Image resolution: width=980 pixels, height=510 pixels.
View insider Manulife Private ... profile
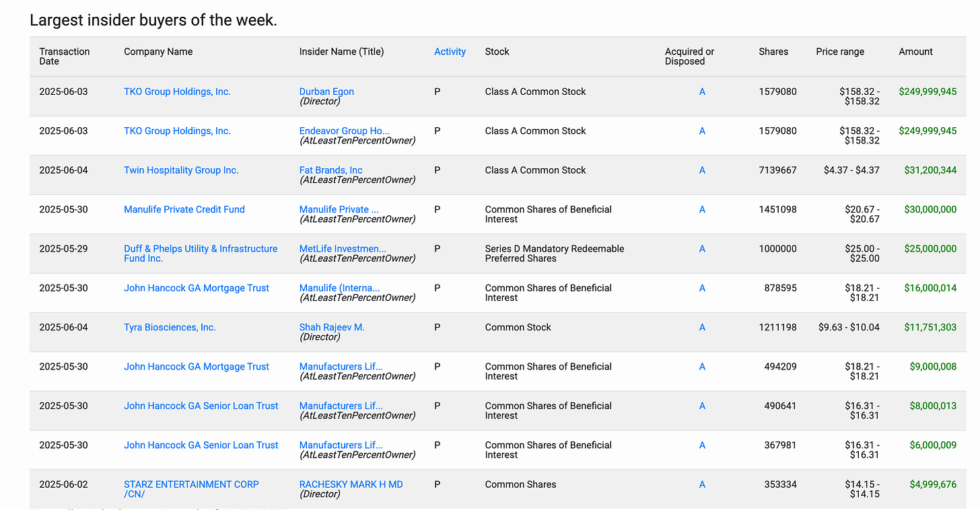[x=339, y=209]
